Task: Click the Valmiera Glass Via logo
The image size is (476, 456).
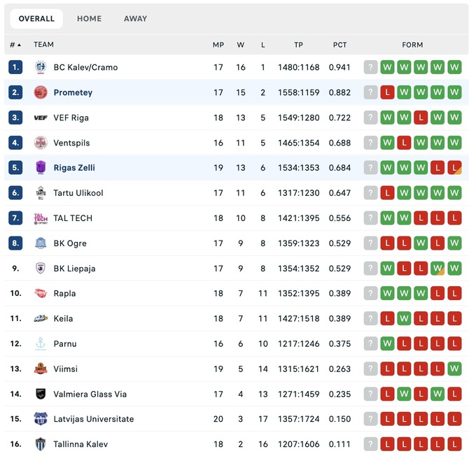Action: point(41,394)
